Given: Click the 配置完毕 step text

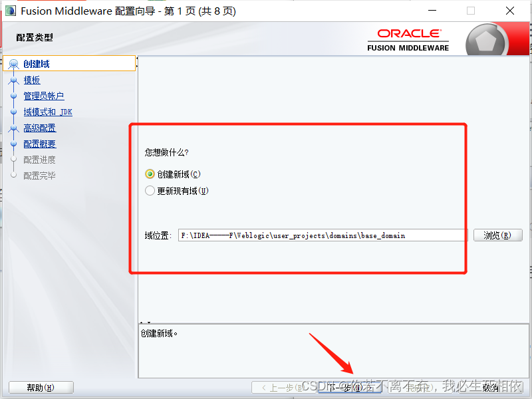Looking at the screenshot, I should (39, 176).
